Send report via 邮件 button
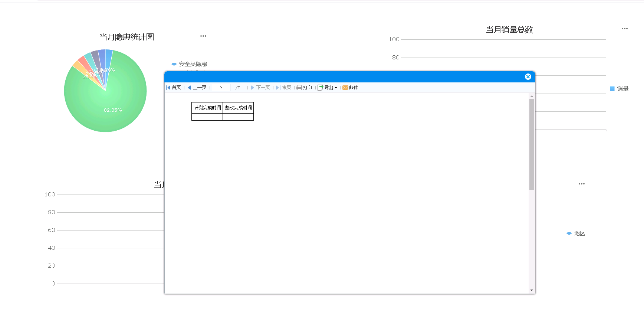The width and height of the screenshot is (644, 330). (x=350, y=88)
